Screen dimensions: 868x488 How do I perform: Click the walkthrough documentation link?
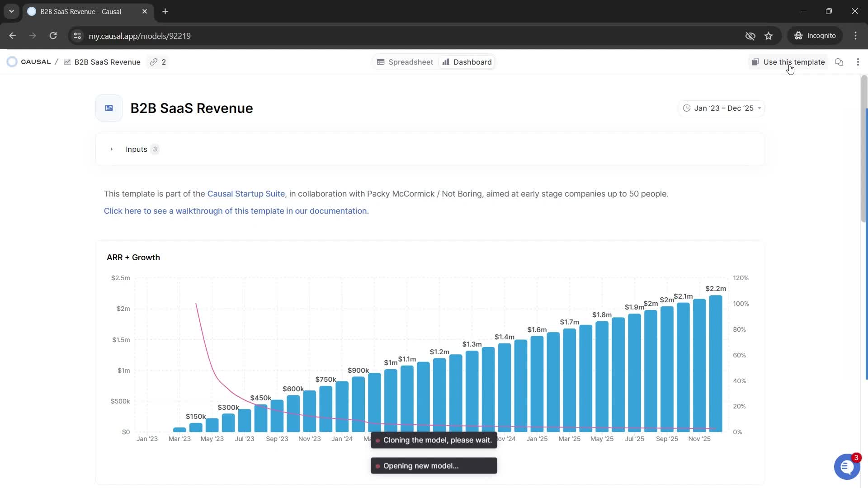tap(236, 211)
